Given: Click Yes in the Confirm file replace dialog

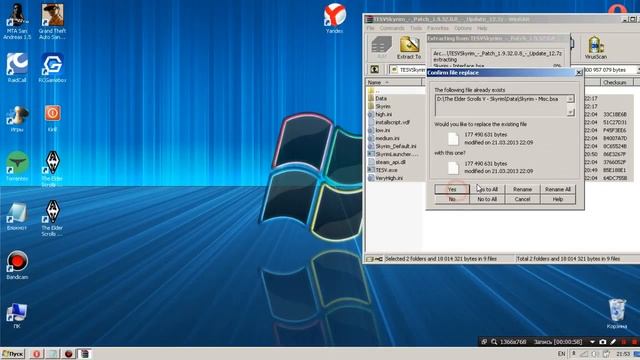Looking at the screenshot, I should (x=452, y=189).
